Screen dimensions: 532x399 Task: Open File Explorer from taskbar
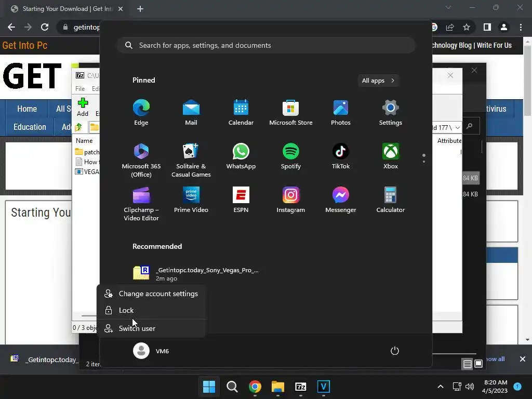click(278, 387)
